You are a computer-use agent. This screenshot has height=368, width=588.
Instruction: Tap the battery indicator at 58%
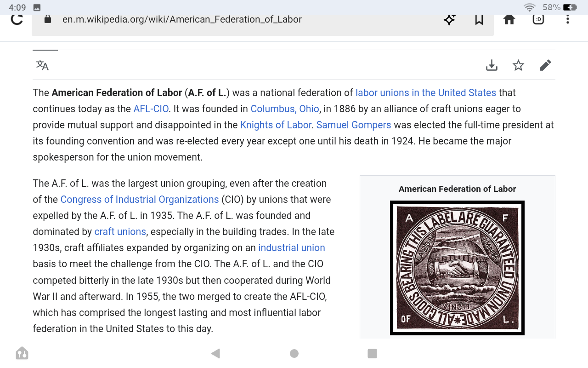click(560, 7)
